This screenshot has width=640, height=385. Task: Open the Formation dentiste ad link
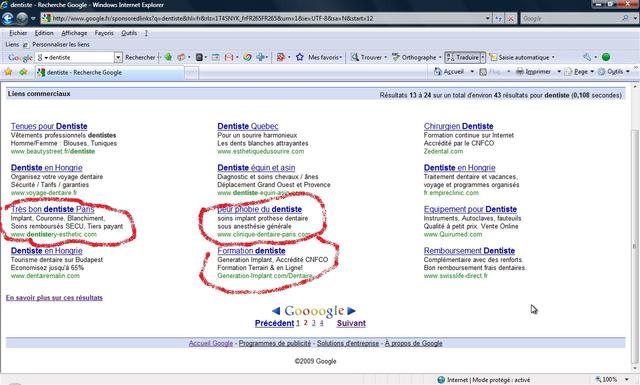point(251,251)
